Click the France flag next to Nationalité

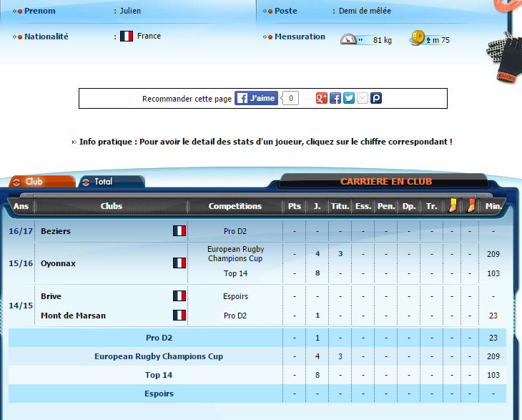(127, 36)
